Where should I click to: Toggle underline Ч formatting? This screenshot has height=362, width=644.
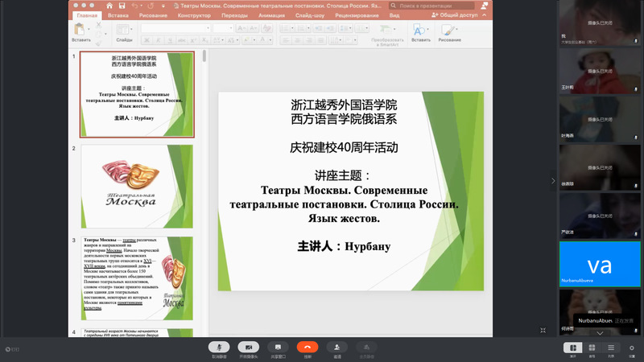click(x=170, y=39)
